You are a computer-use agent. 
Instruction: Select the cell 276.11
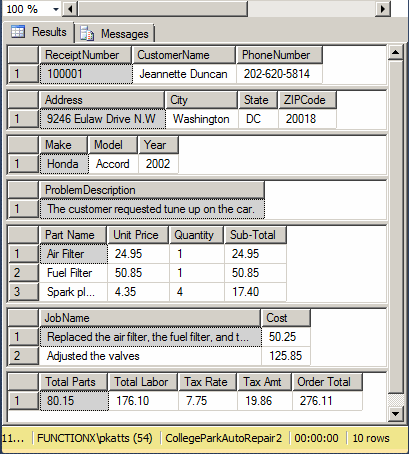point(327,401)
